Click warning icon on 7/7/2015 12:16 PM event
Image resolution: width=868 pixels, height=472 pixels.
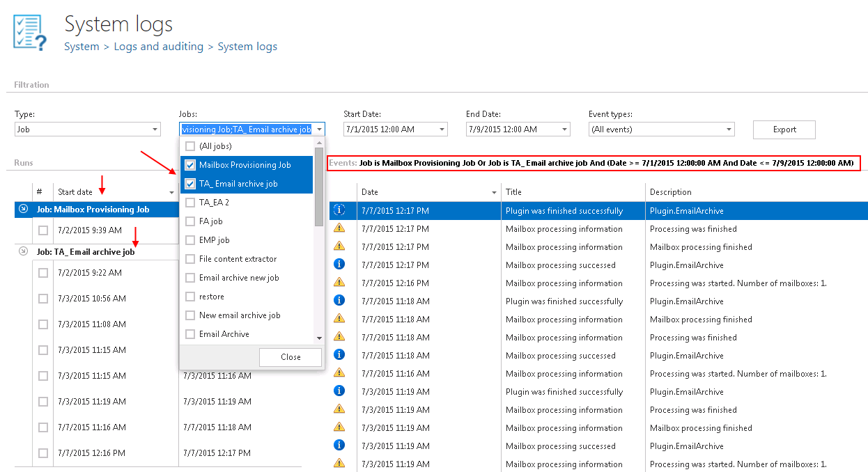(339, 283)
